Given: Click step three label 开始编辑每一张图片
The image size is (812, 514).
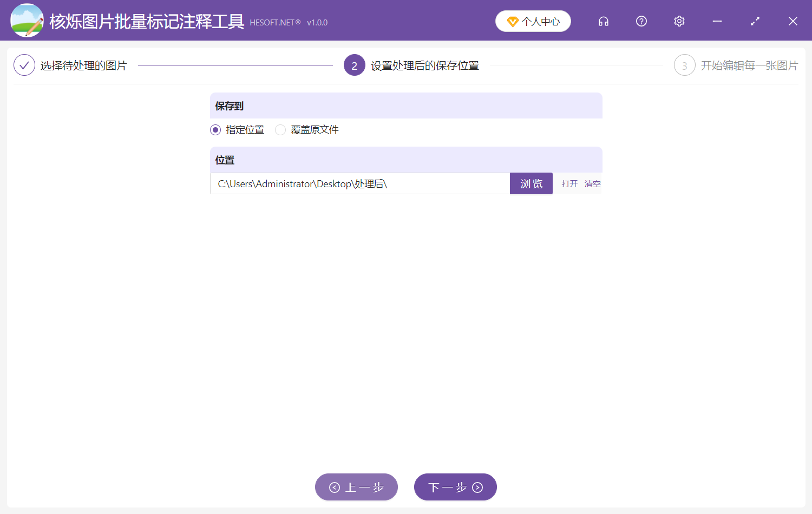Looking at the screenshot, I should click(x=749, y=65).
